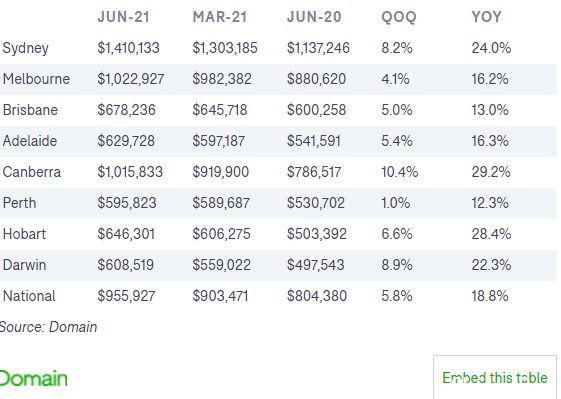This screenshot has height=399, width=561.
Task: Click the QOQ column header
Action: (x=399, y=17)
